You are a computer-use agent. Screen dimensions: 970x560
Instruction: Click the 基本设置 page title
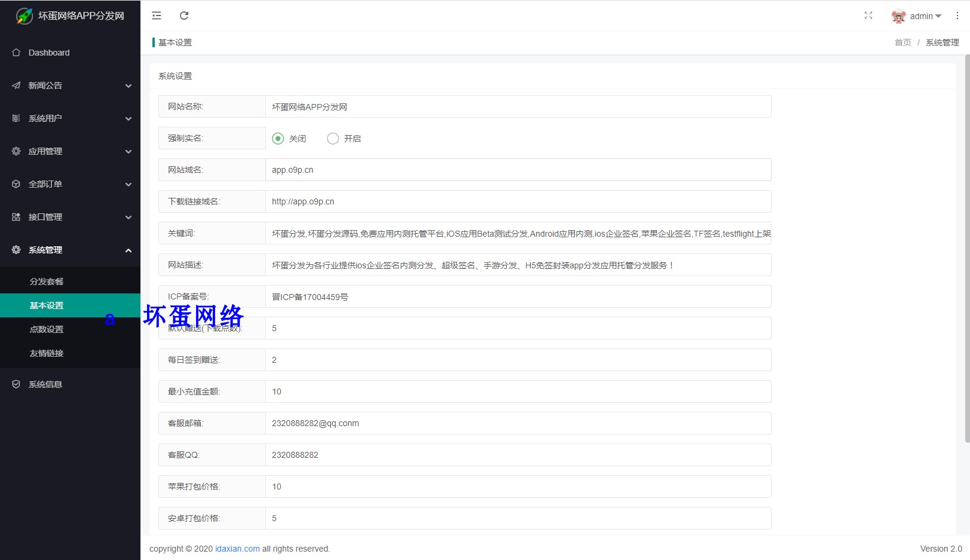[175, 42]
